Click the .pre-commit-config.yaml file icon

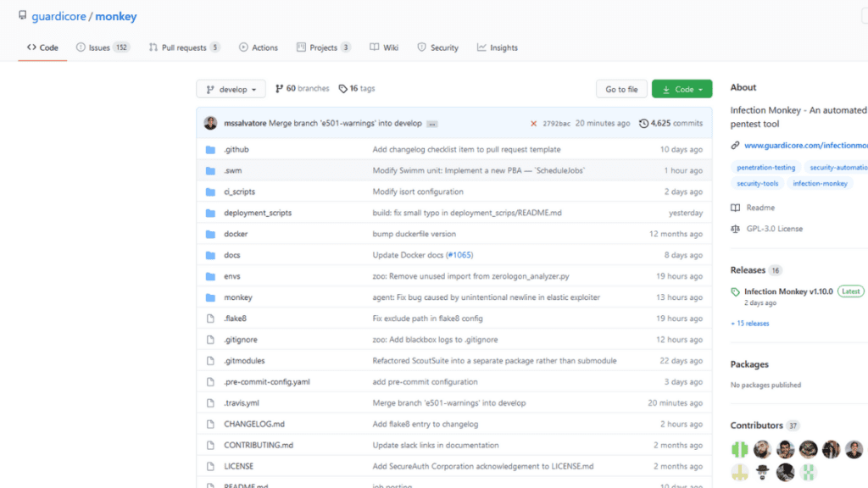(x=210, y=382)
